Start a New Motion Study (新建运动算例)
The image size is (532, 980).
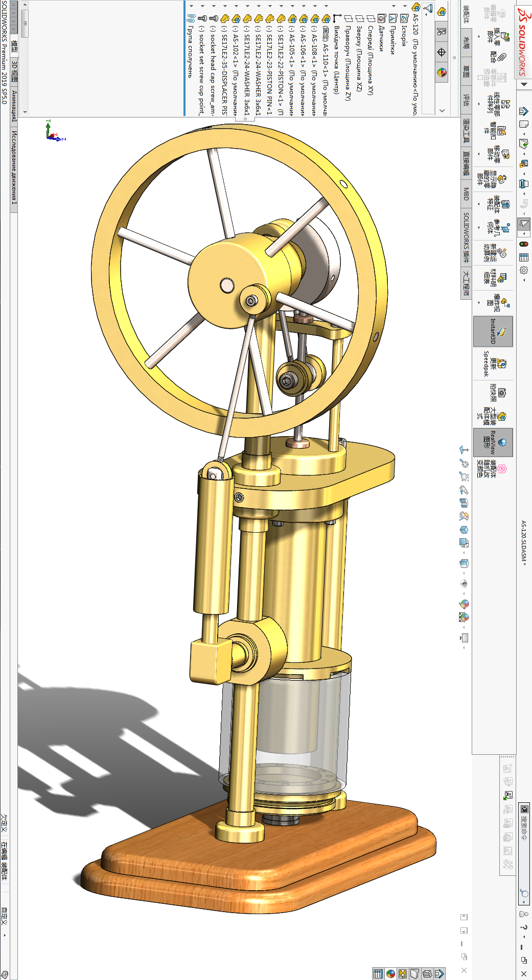[502, 253]
